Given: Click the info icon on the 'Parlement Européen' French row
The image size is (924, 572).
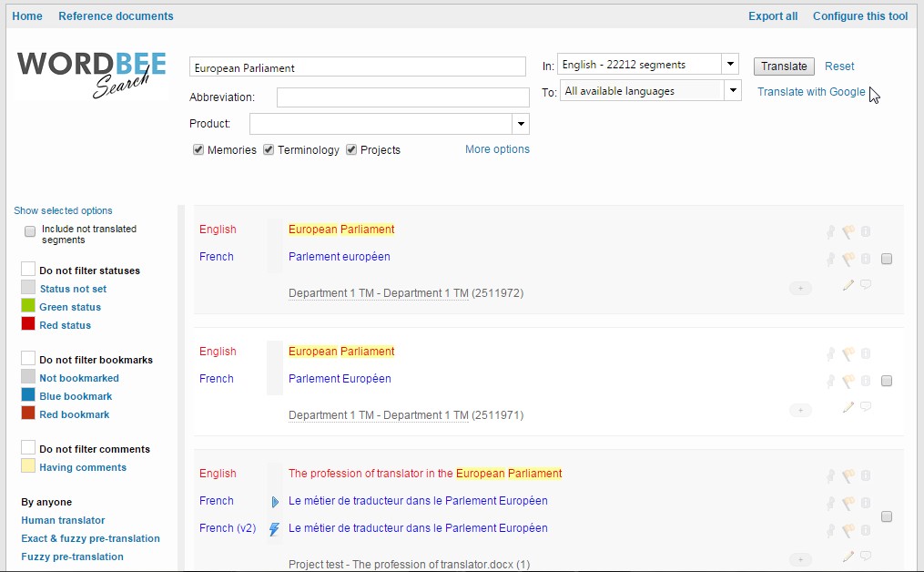Looking at the screenshot, I should pyautogui.click(x=866, y=381).
